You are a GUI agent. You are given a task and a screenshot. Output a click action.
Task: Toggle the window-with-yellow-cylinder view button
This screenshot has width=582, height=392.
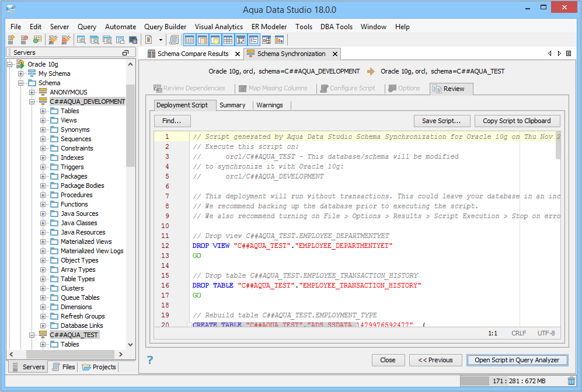pyautogui.click(x=215, y=40)
